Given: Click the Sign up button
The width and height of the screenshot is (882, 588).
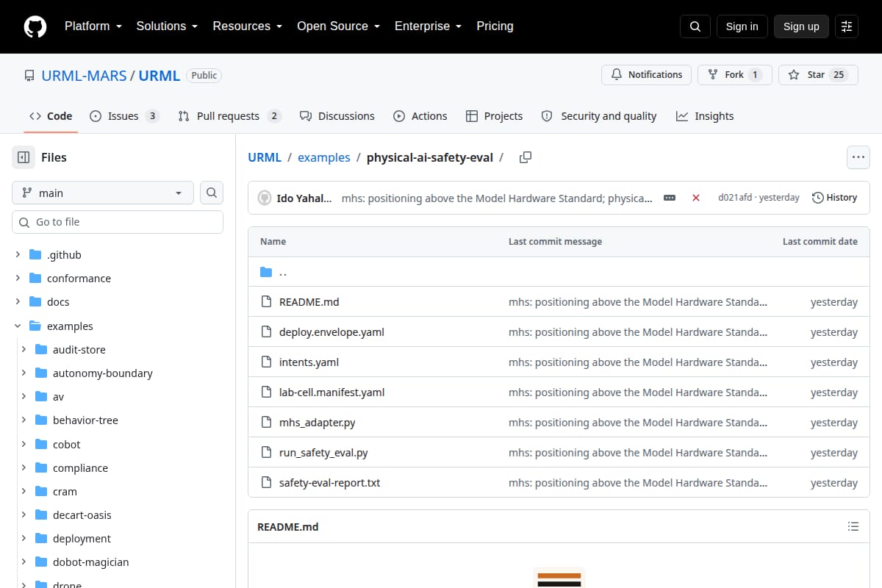Looking at the screenshot, I should [801, 26].
